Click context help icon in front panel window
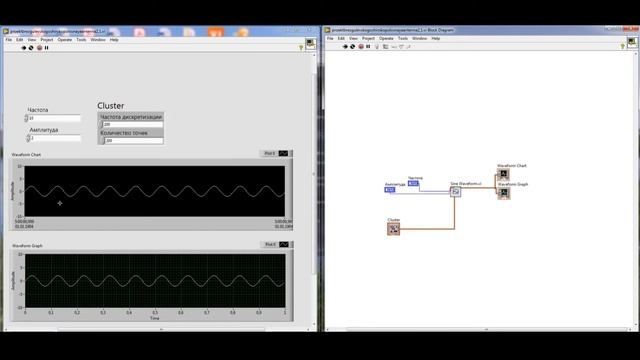 tap(301, 48)
